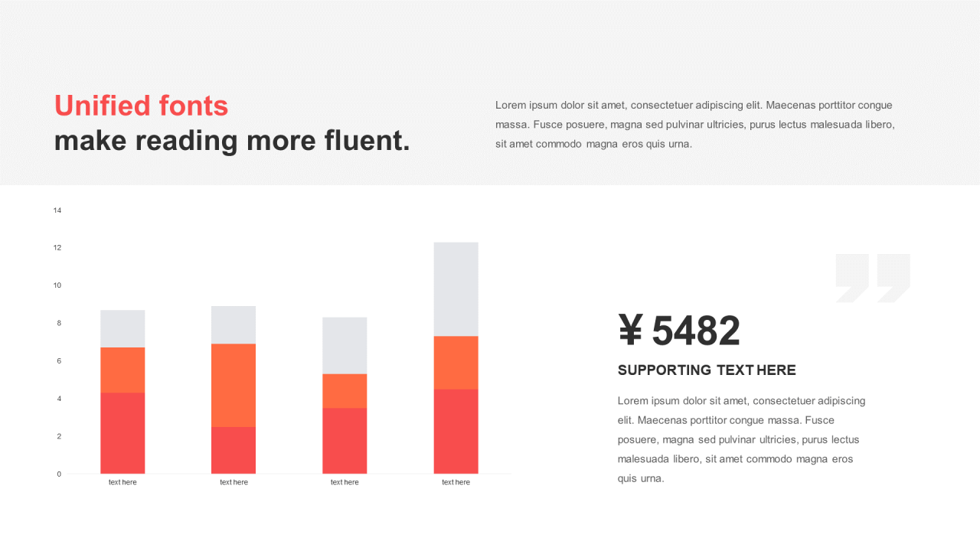Image resolution: width=980 pixels, height=551 pixels.
Task: Select the gray segment of the fourth bar
Action: click(x=456, y=289)
